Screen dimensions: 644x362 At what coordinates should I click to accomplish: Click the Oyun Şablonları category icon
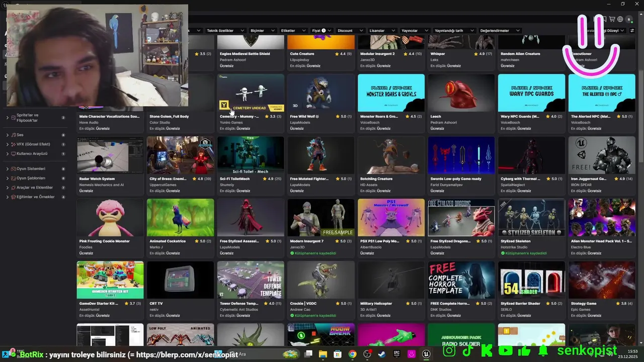pos(13,178)
